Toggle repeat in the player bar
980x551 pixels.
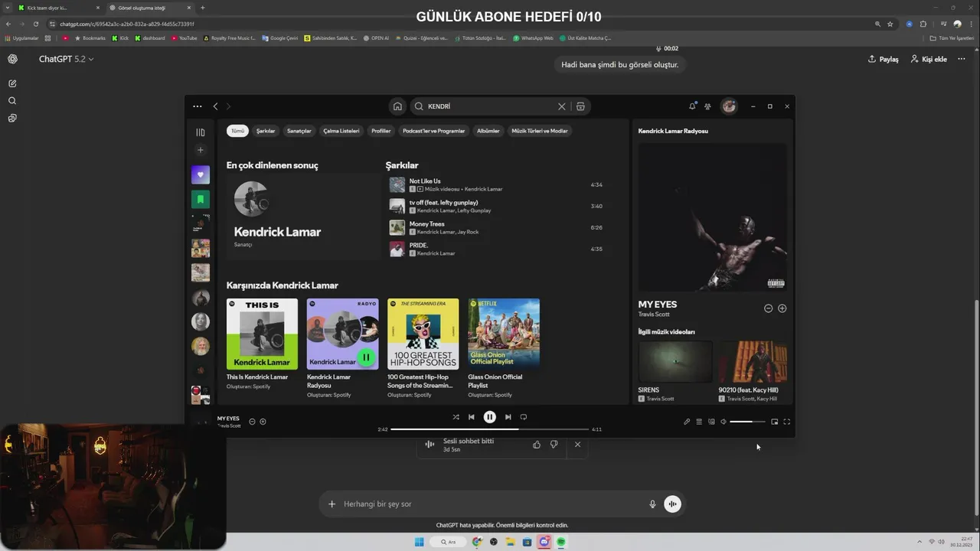click(x=524, y=417)
